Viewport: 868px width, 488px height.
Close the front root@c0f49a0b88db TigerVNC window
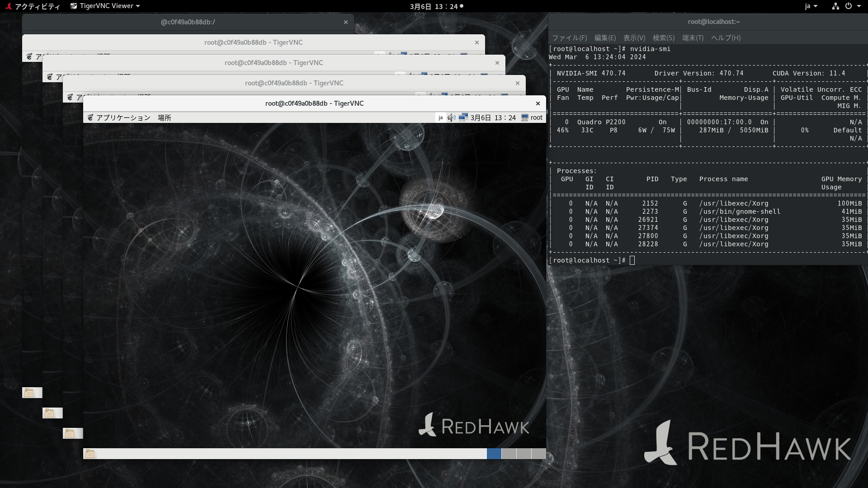[x=538, y=103]
